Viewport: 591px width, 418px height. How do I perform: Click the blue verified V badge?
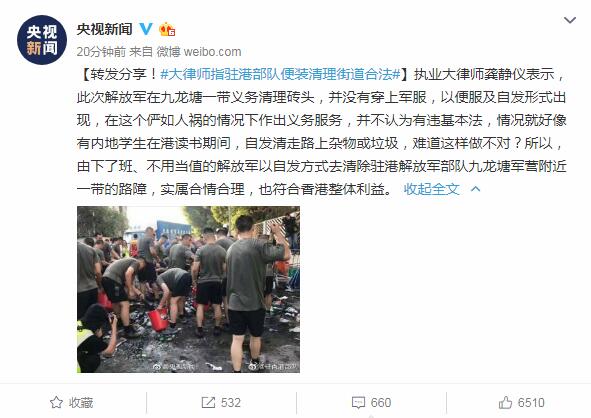tap(146, 29)
